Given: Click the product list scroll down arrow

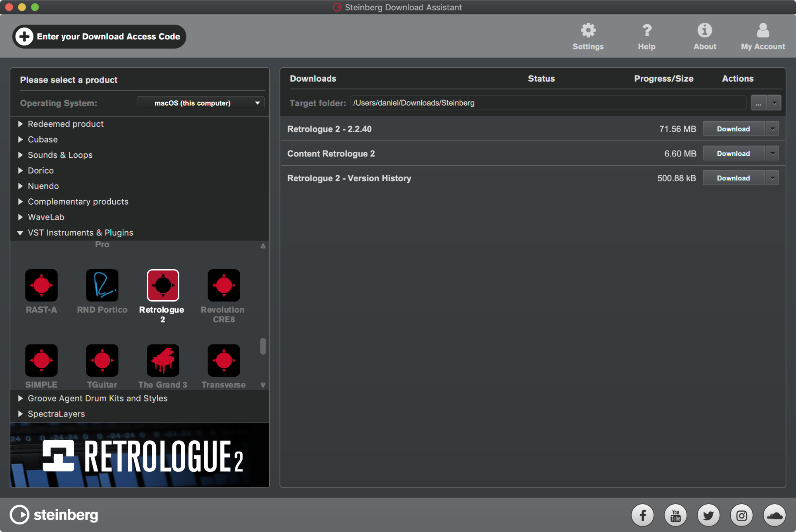Looking at the screenshot, I should (263, 385).
